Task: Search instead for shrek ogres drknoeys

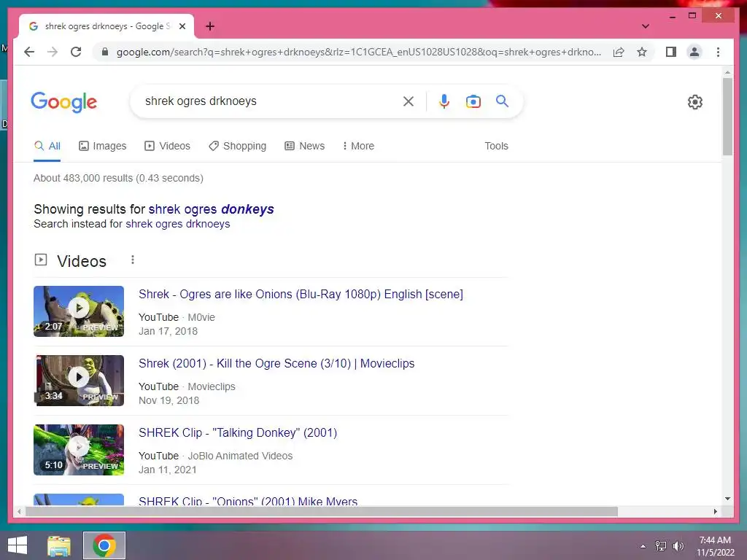Action: pos(178,224)
